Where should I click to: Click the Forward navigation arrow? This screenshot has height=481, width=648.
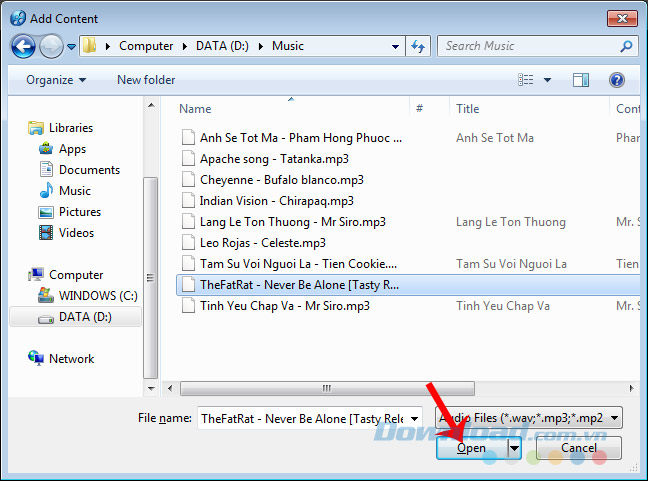click(51, 46)
